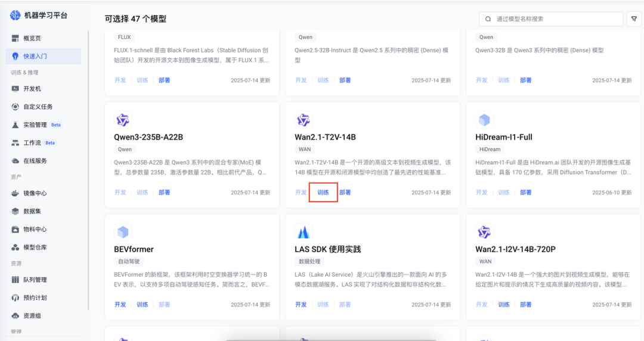Click 部署 on HiDream-I1-Full card
644x341 pixels.
pos(526,193)
